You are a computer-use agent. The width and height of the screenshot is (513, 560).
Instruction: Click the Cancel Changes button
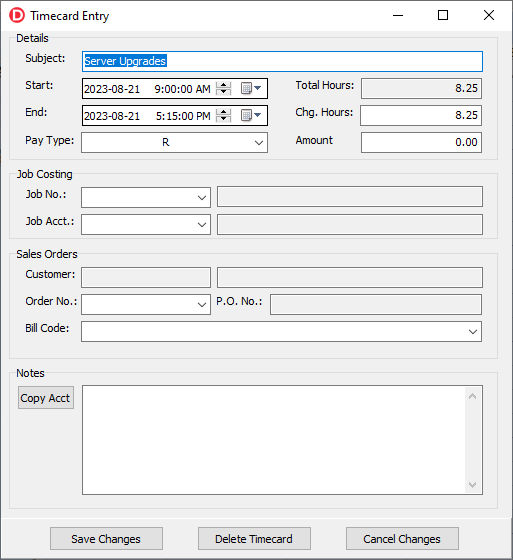click(402, 539)
